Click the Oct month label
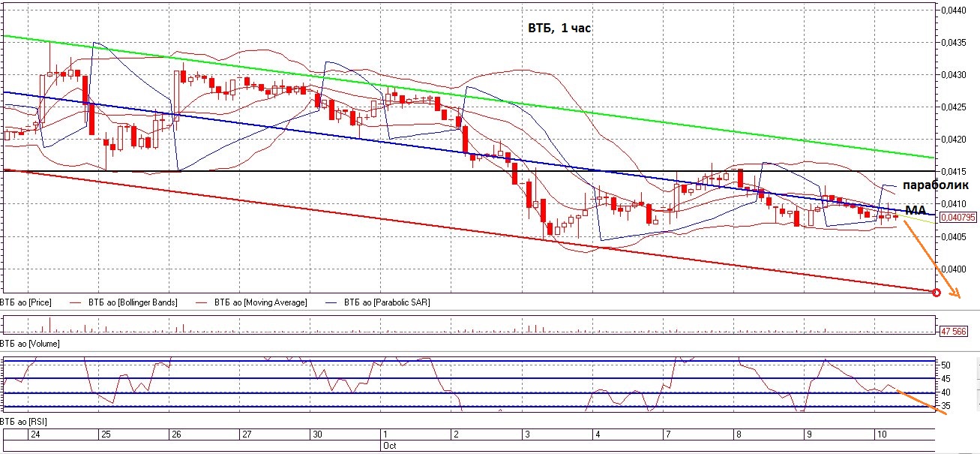Screen dimensions: 980x454 pyautogui.click(x=389, y=445)
